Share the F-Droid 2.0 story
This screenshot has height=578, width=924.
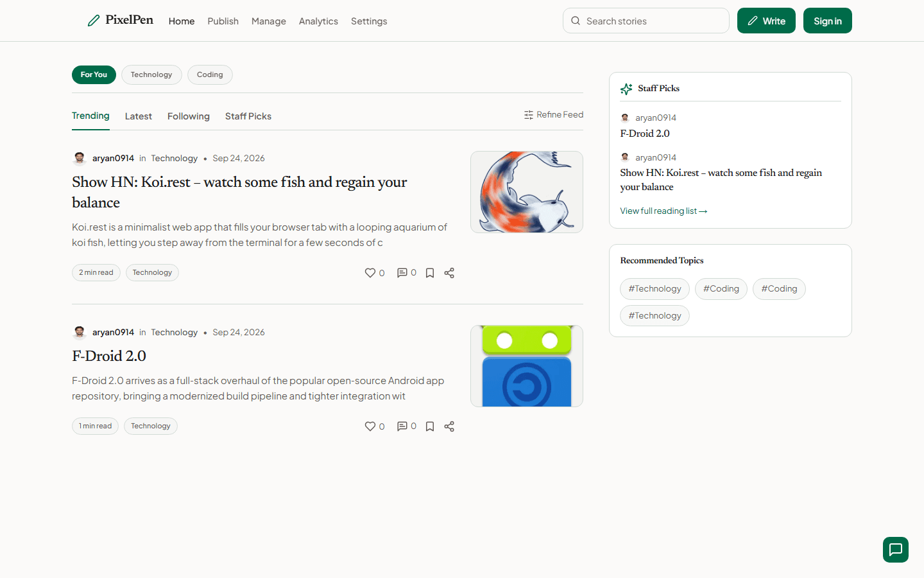(449, 426)
